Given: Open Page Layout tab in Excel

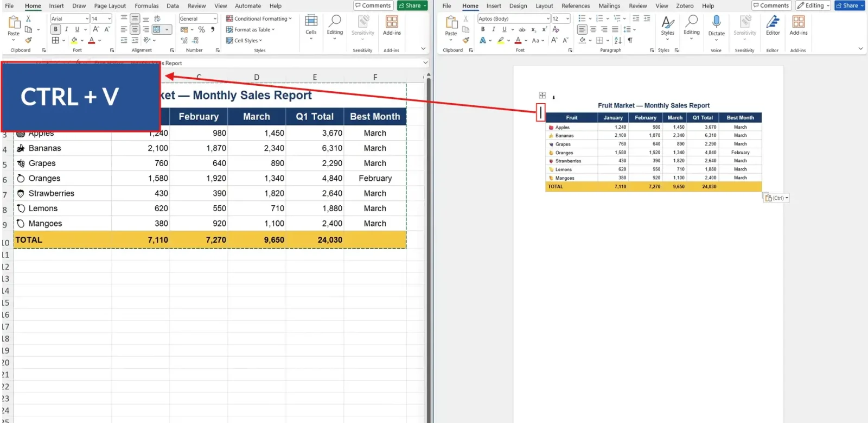Looking at the screenshot, I should 110,6.
